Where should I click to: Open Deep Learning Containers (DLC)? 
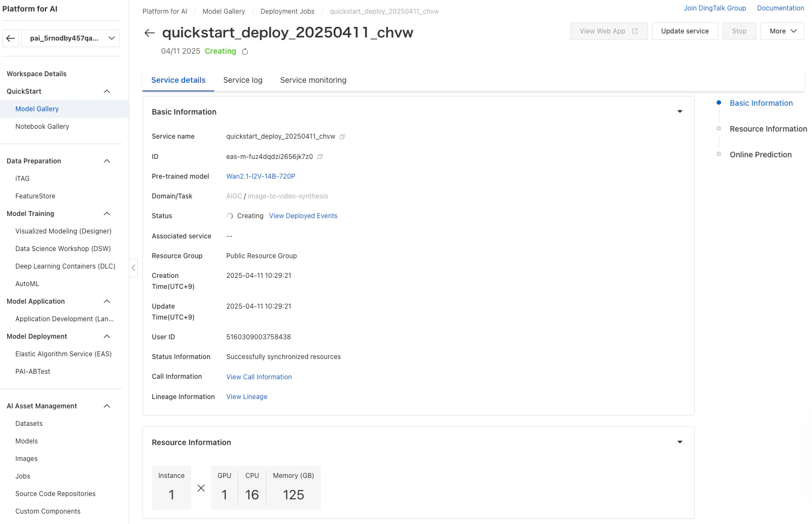tap(64, 266)
